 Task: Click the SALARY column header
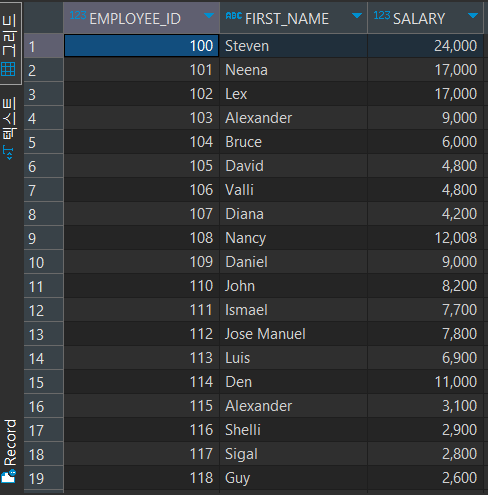point(425,18)
